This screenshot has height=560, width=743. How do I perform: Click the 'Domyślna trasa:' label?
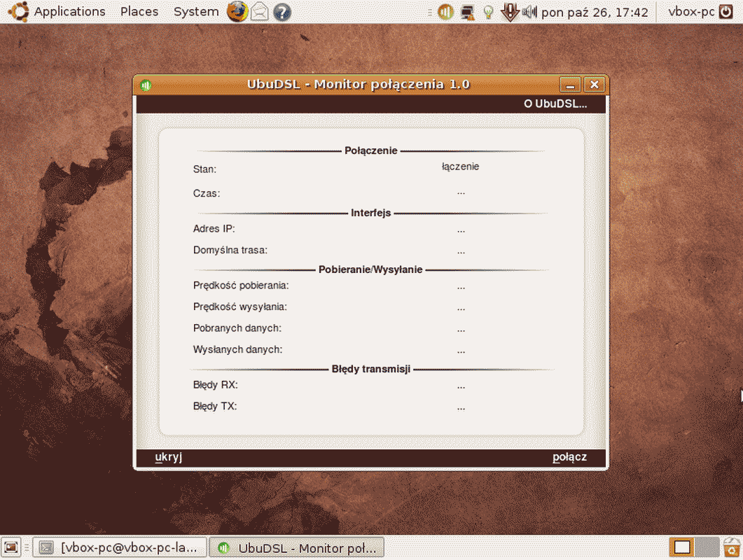pos(230,250)
